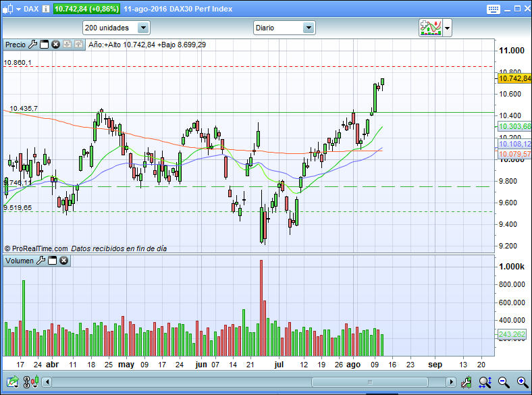532x395 pixels.
Task: Open the indicator button dropdown arrow
Action: pos(447,28)
